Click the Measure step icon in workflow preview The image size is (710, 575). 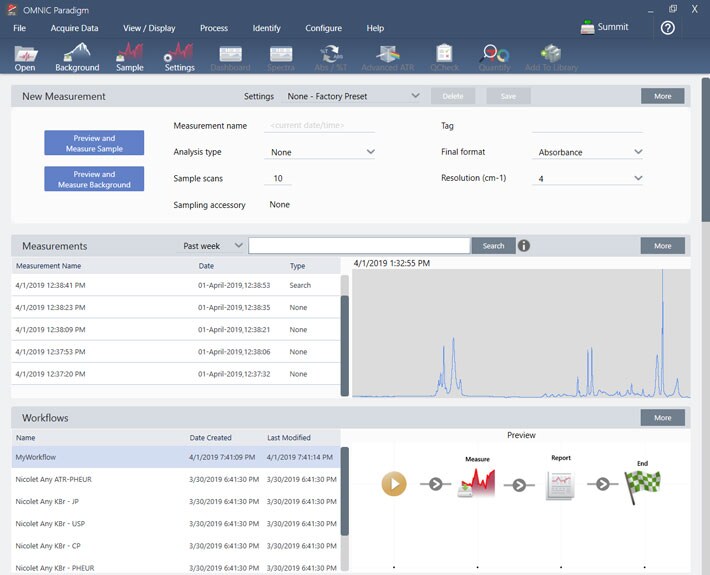pyautogui.click(x=476, y=484)
